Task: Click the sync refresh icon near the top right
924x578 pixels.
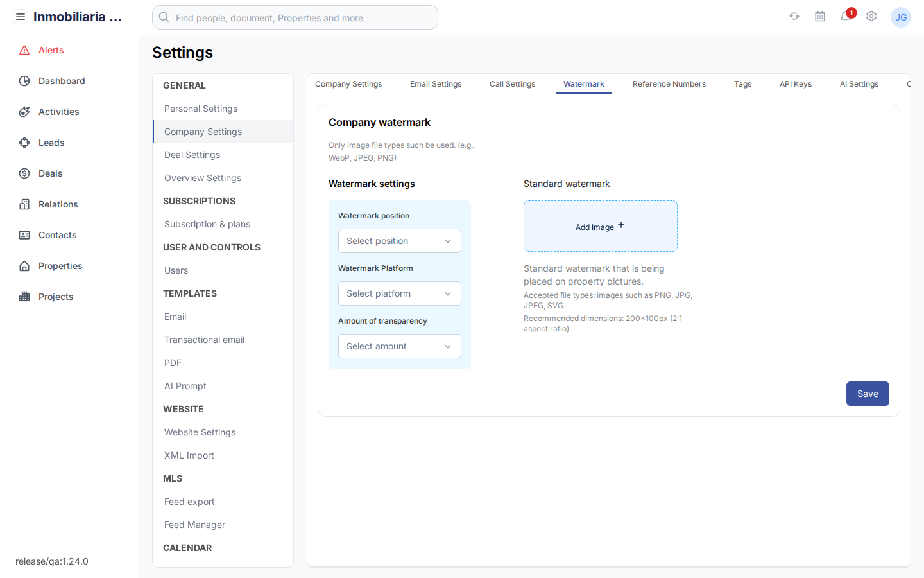Action: pos(794,16)
